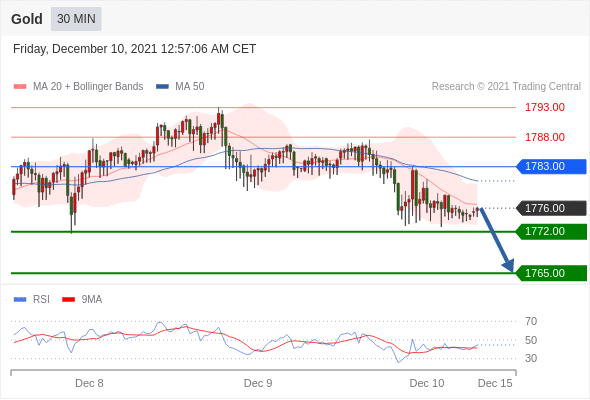Click the MA 20 + Bollinger Bands swatch
Screen dimensions: 590x400
click(x=20, y=87)
